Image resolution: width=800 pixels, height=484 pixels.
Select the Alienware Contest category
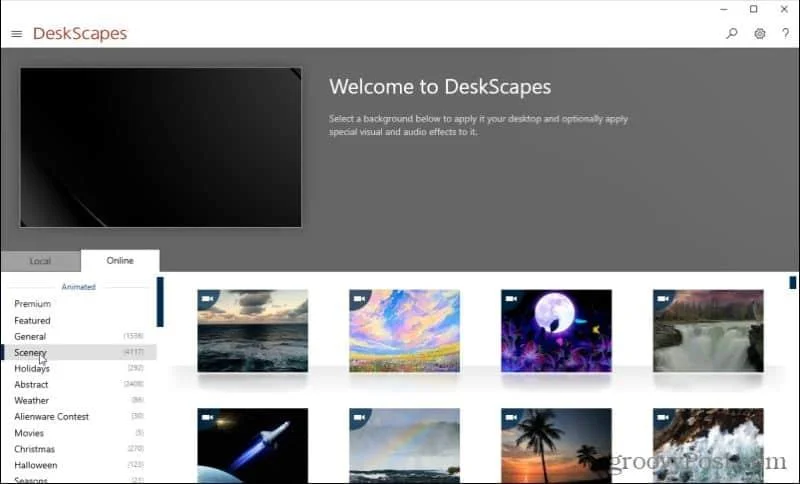pyautogui.click(x=79, y=417)
